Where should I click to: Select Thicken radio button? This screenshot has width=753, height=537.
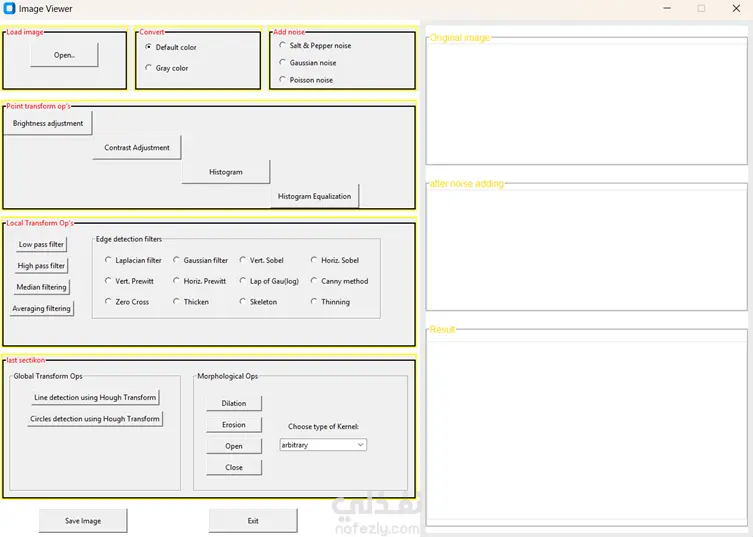point(176,301)
